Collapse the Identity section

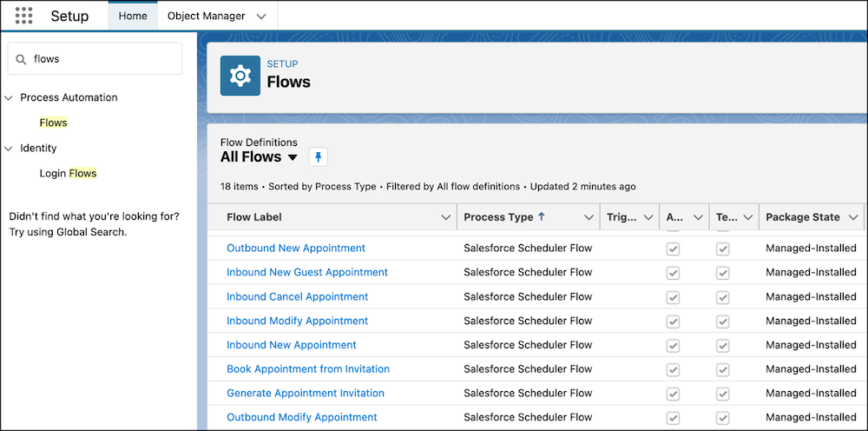tap(9, 149)
